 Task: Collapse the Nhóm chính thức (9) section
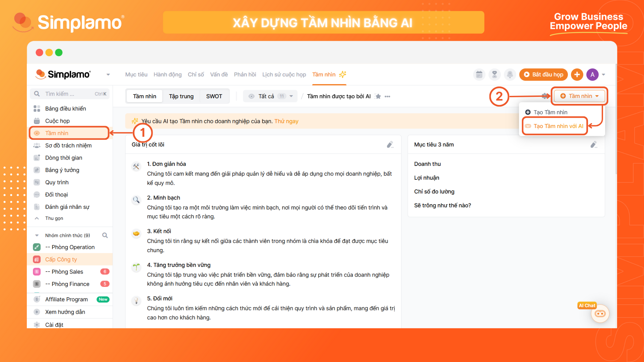37,235
